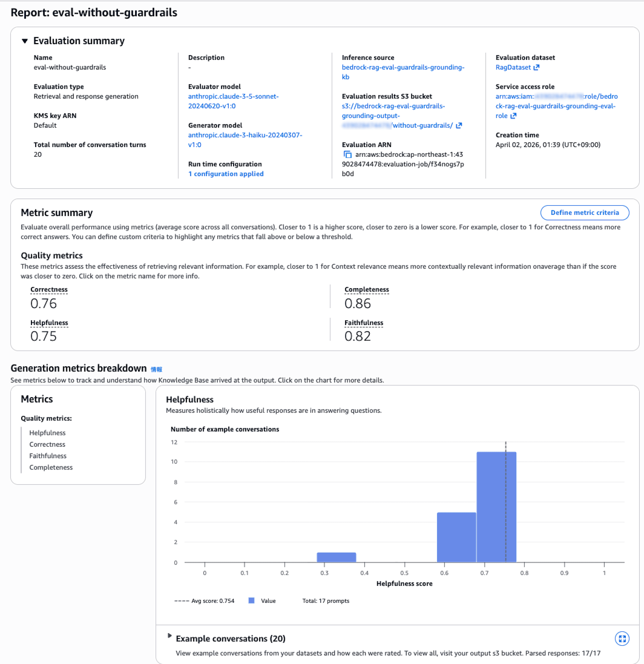Screen dimensions: 644x664
Task: Collapse the Evaluation summary section
Action: [x=25, y=41]
